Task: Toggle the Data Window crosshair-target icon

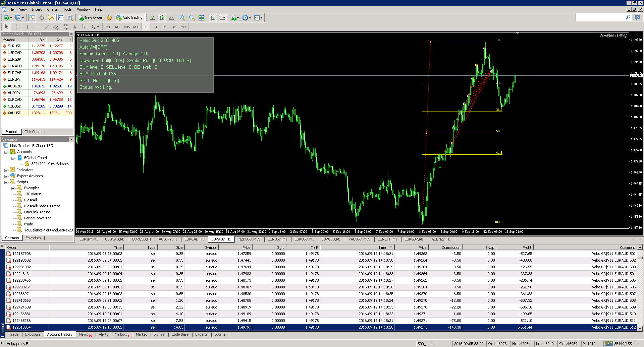Action: [42, 18]
